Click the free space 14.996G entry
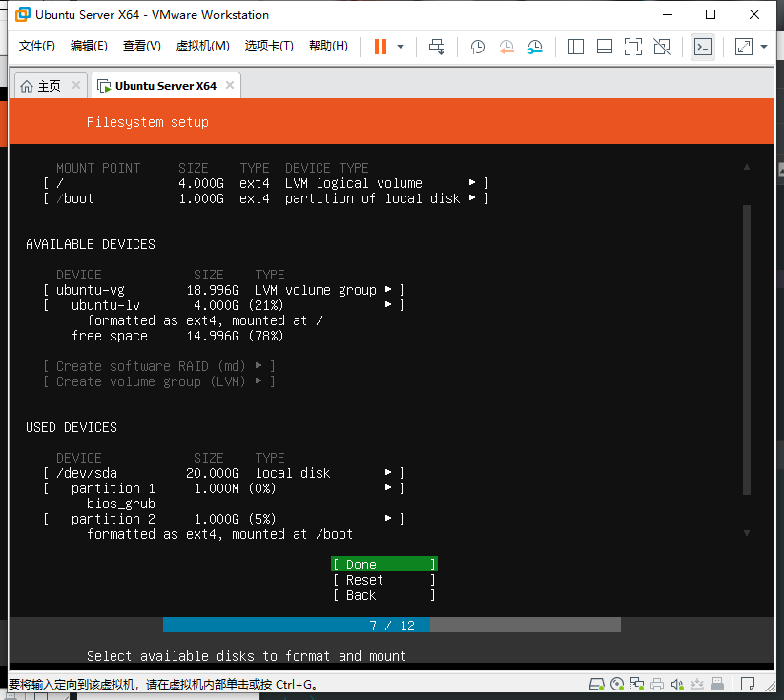The height and width of the screenshot is (700, 784). (177, 336)
